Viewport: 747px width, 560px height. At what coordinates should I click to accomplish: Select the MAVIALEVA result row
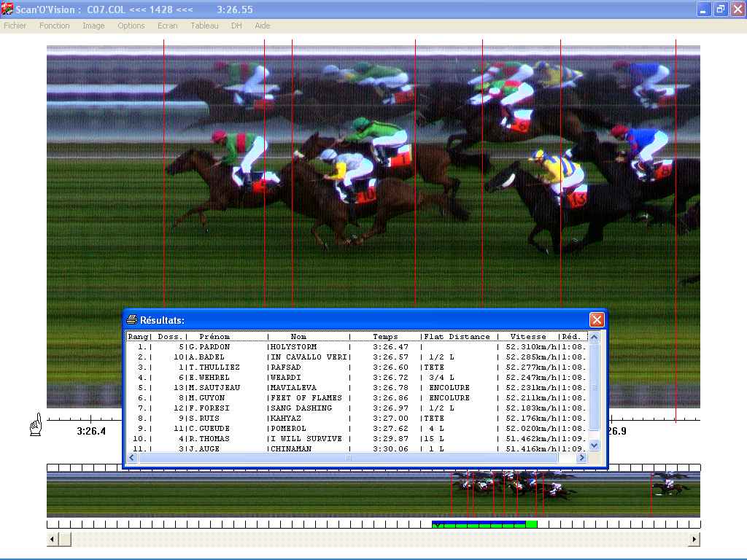pos(356,388)
